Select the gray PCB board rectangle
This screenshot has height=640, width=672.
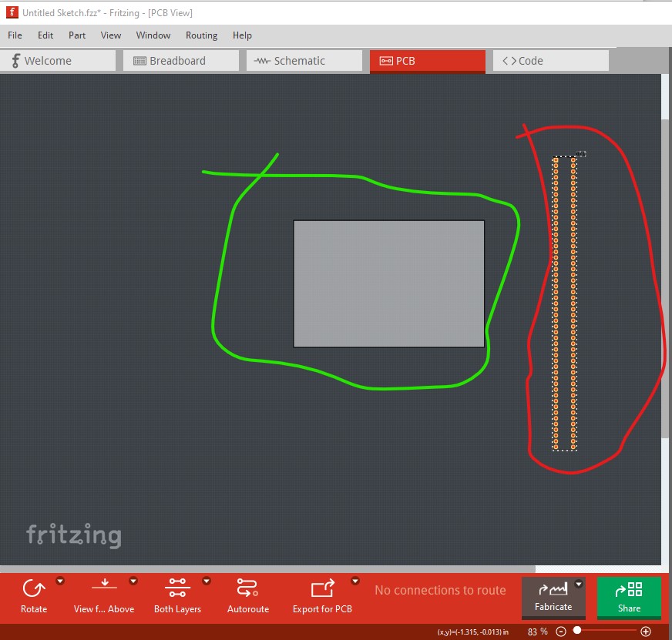point(388,283)
